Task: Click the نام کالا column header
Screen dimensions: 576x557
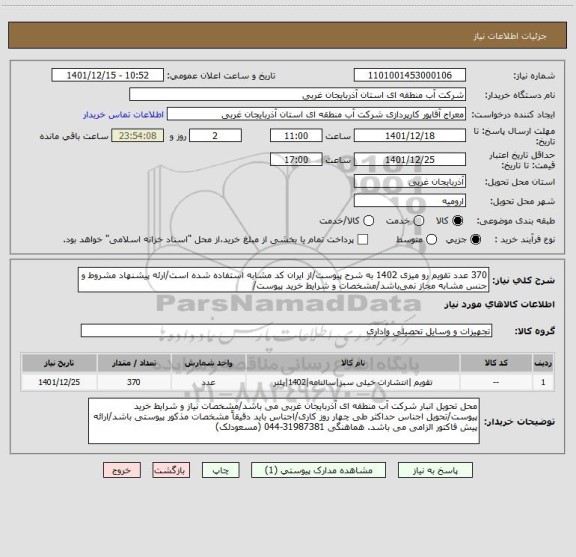Action: click(353, 363)
